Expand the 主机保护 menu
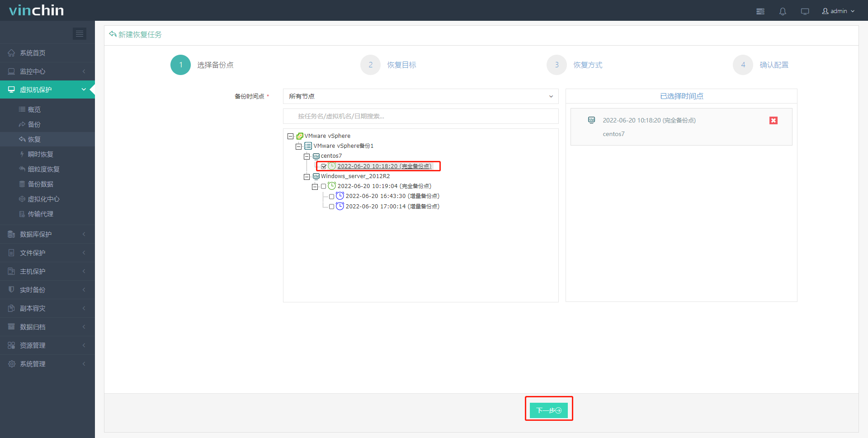Viewport: 868px width, 438px height. [47, 271]
